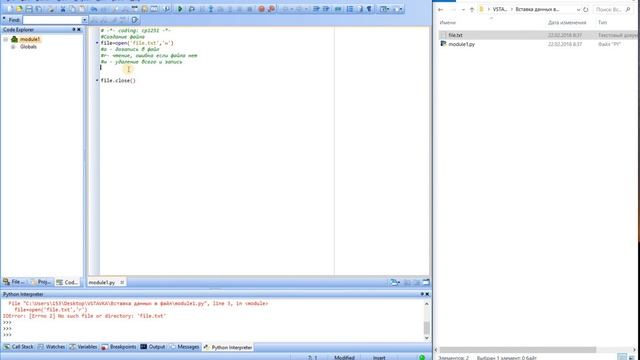640x360 pixels.
Task: Close the Python Interpreter panel
Action: point(427,294)
